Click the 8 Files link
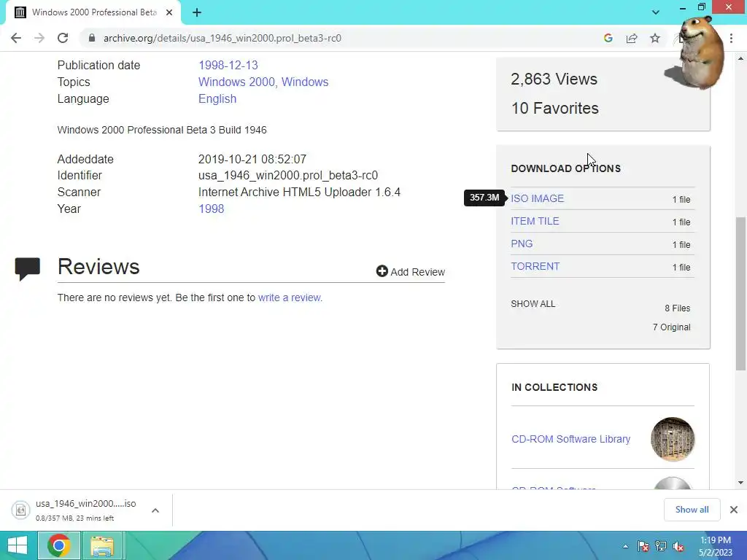747x560 pixels. 678,308
